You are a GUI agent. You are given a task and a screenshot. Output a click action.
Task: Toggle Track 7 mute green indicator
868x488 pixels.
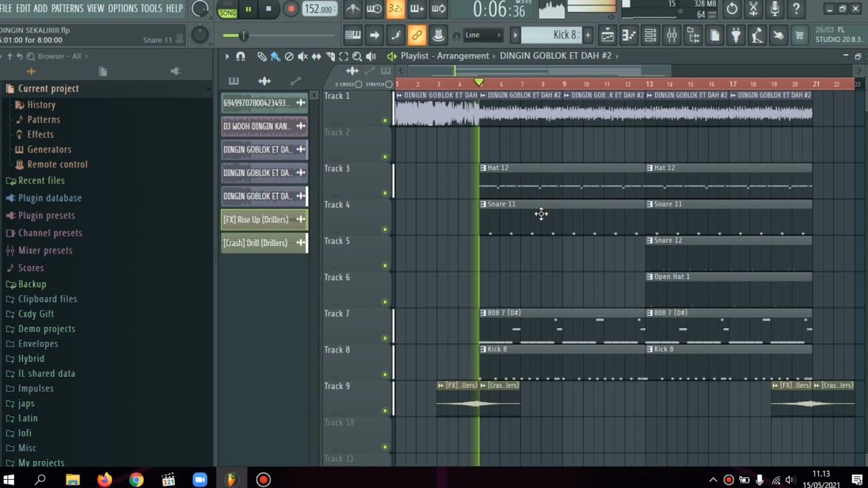(x=385, y=338)
